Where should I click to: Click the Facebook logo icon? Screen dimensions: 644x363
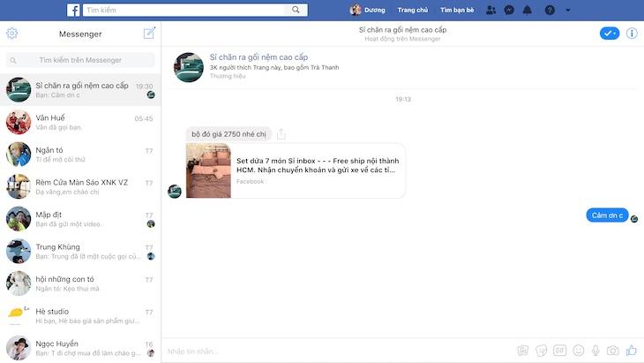point(73,10)
